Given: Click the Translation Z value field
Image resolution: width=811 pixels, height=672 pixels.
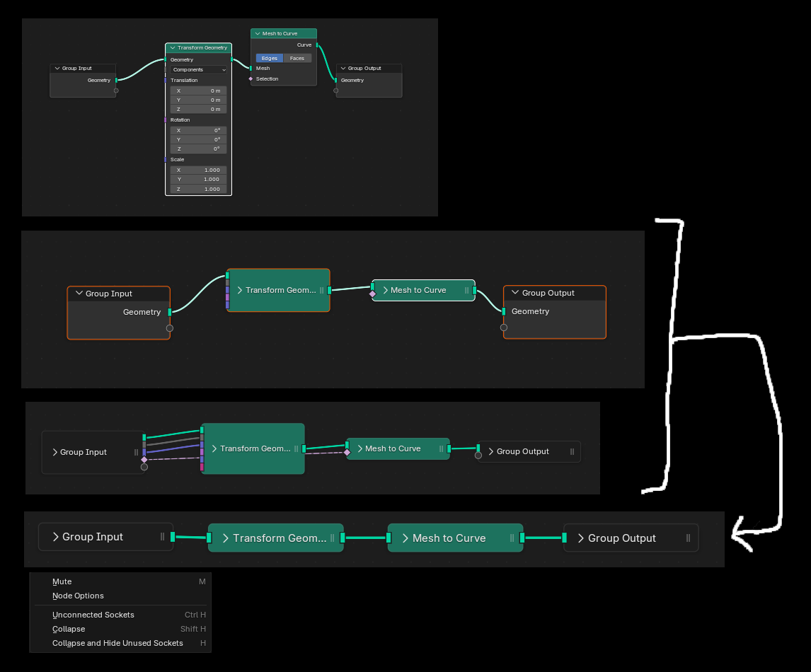Looking at the screenshot, I should coord(199,109).
